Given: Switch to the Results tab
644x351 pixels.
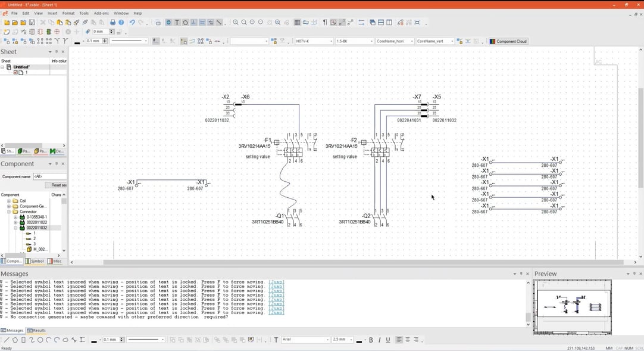Looking at the screenshot, I should 36,330.
